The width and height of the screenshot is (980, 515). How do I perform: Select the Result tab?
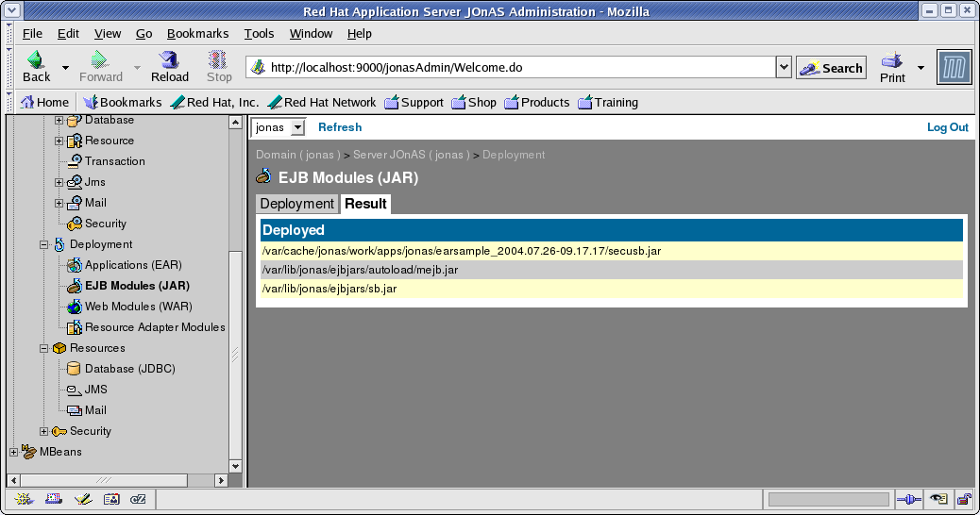365,204
